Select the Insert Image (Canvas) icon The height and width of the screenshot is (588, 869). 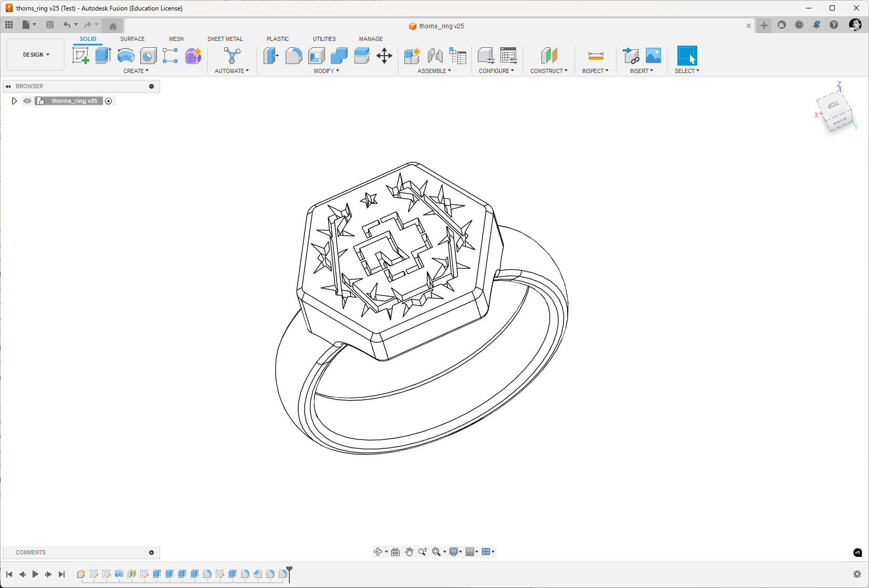click(653, 56)
